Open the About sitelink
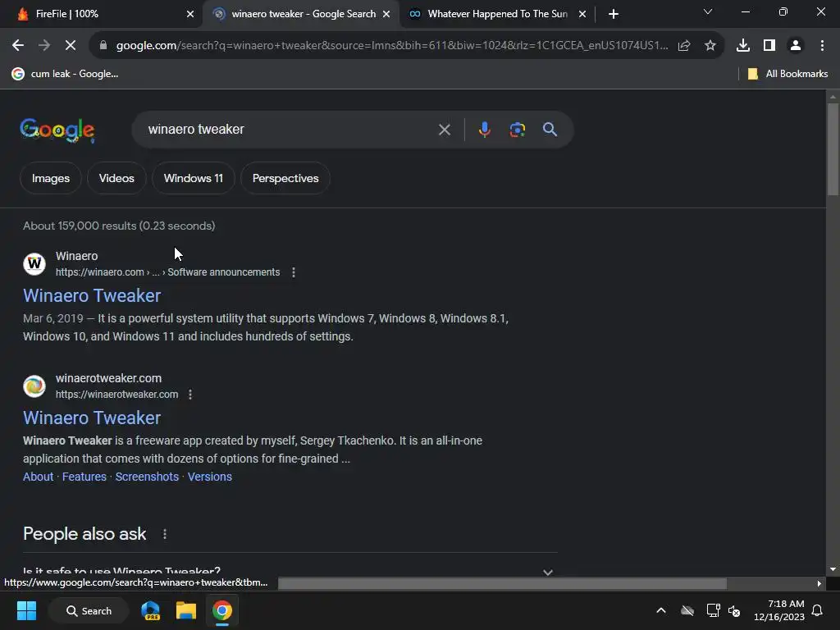The width and height of the screenshot is (840, 630). point(38,477)
